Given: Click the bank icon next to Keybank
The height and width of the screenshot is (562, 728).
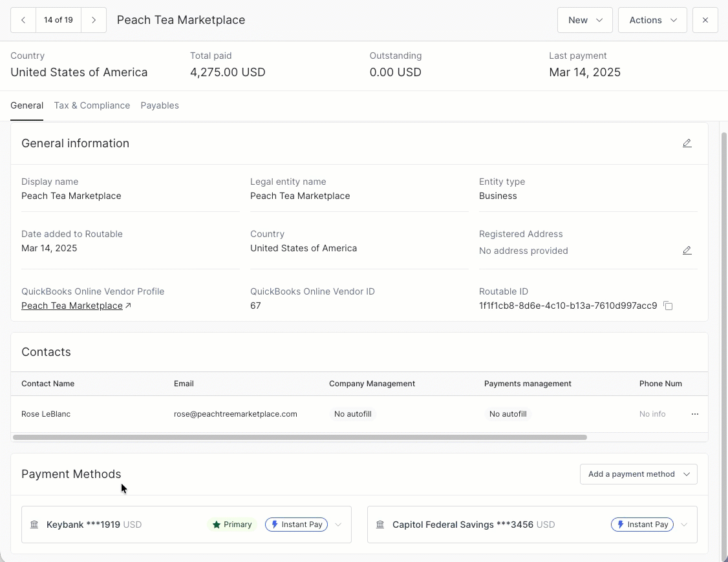Looking at the screenshot, I should tap(34, 525).
